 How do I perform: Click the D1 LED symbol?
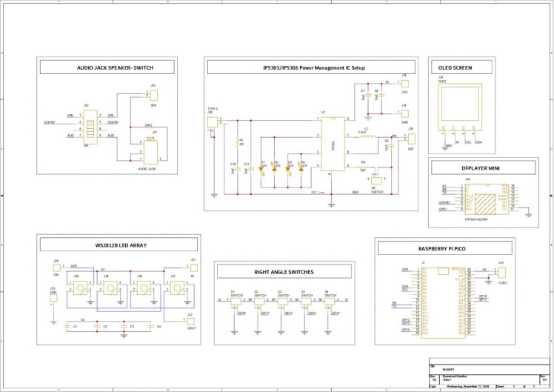pos(261,169)
